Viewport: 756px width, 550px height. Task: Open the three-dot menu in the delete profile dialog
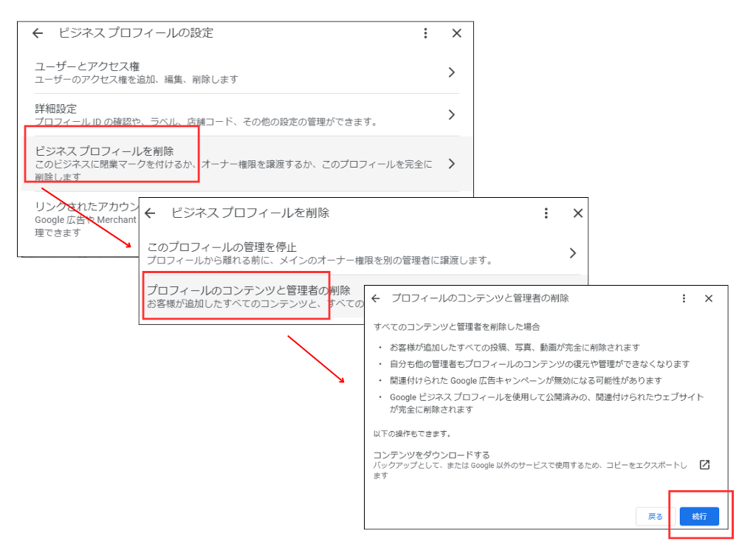[546, 213]
